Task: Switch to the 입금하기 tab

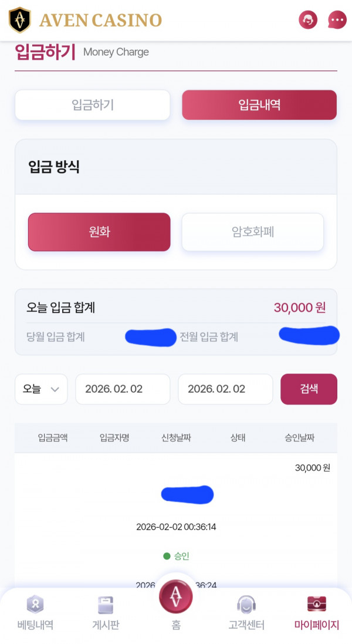Action: (92, 105)
